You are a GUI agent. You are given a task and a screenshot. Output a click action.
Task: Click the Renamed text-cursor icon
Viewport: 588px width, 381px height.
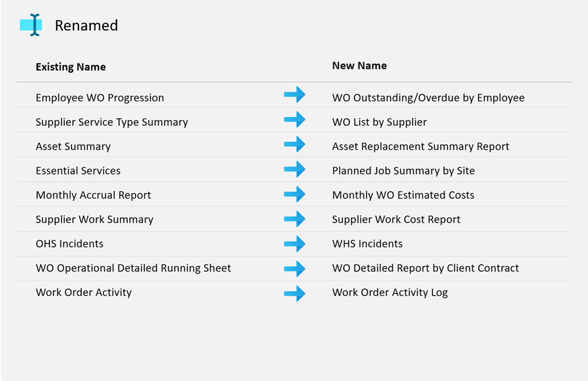pyautogui.click(x=31, y=25)
